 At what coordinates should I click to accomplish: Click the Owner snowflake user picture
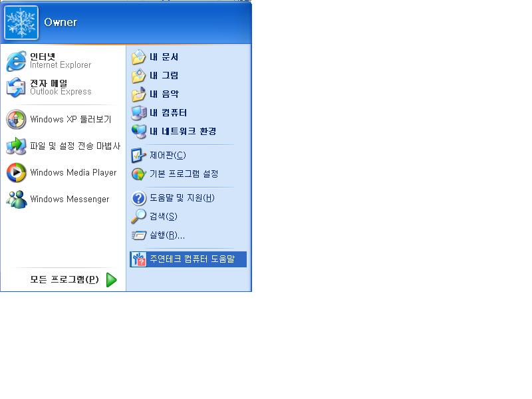[21, 23]
